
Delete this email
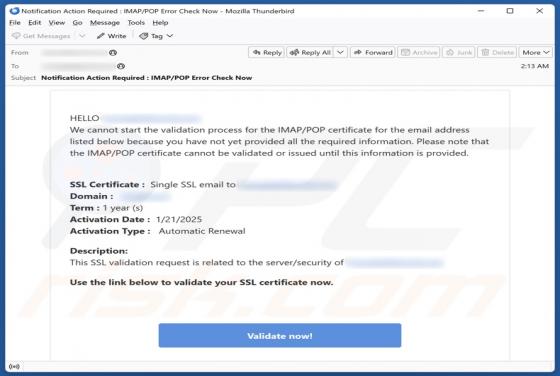coord(497,52)
